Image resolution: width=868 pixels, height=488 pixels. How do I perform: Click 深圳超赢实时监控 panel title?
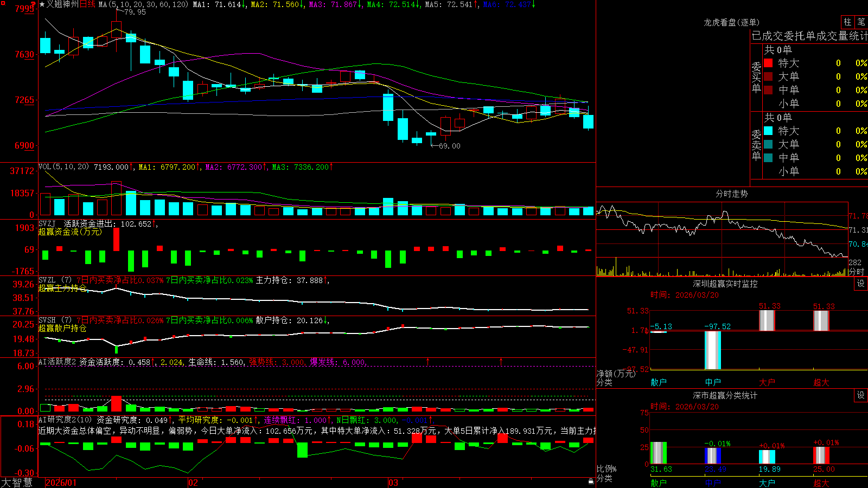pos(725,284)
